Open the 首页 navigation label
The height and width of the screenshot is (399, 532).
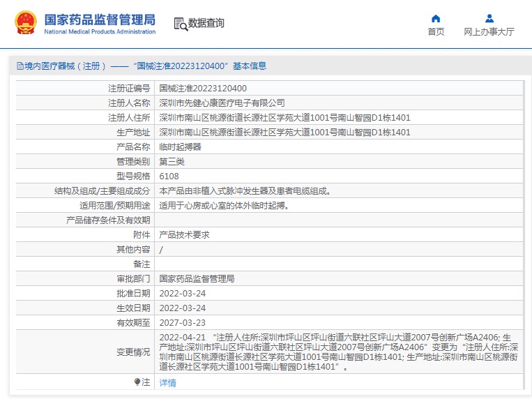(x=436, y=32)
